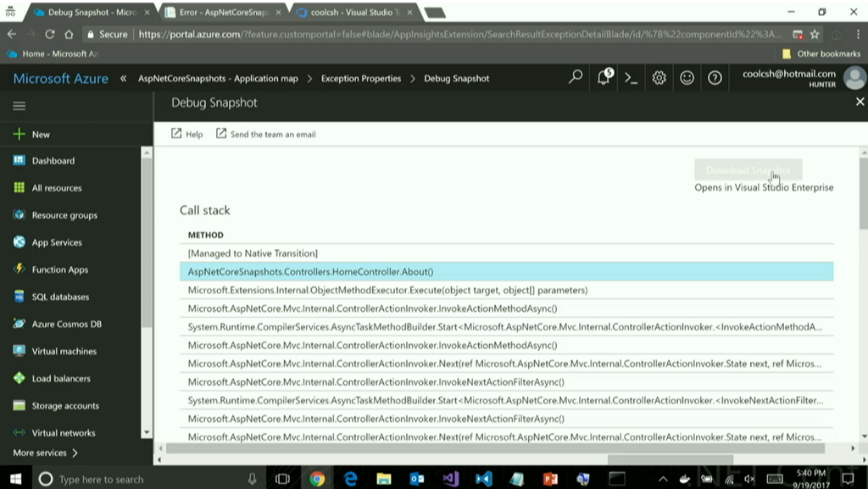This screenshot has width=868, height=489.
Task: Select the [Managed to Native Transition] row
Action: pos(507,253)
